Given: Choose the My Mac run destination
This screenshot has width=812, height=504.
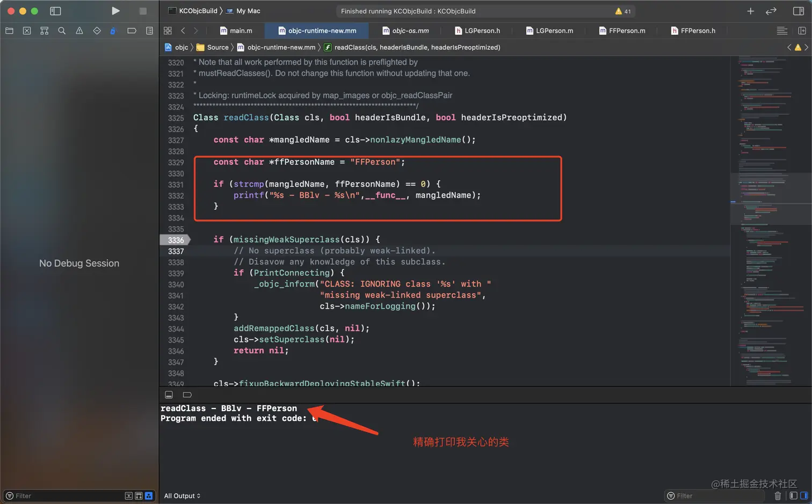Looking at the screenshot, I should [x=243, y=11].
